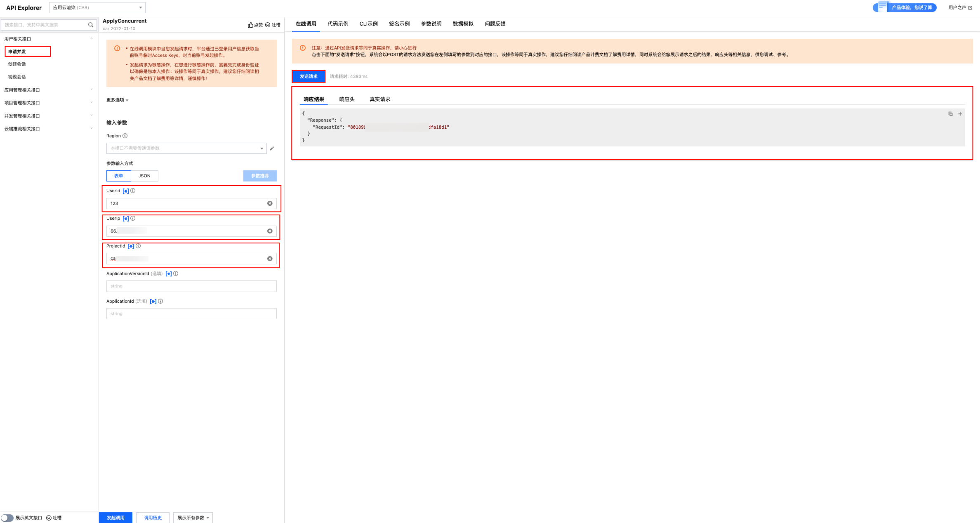Switch to 代码示例 tab
The width and height of the screenshot is (980, 523).
pos(338,24)
